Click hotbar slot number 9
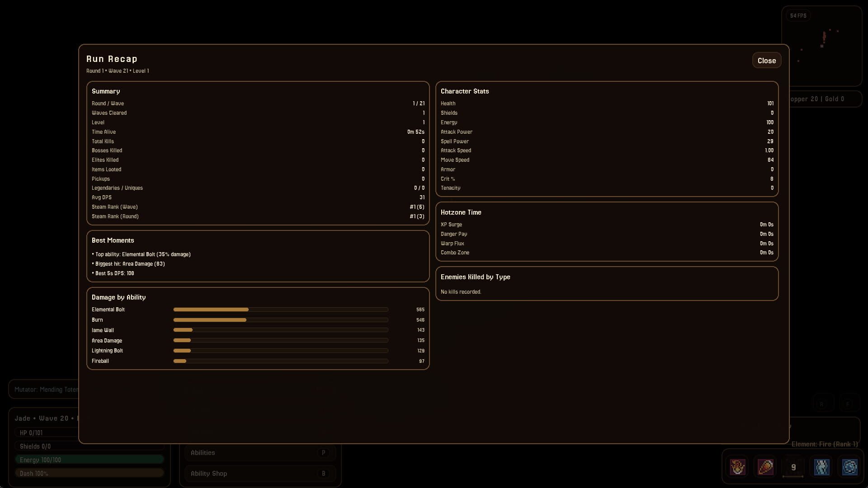This screenshot has height=488, width=868. point(794,467)
